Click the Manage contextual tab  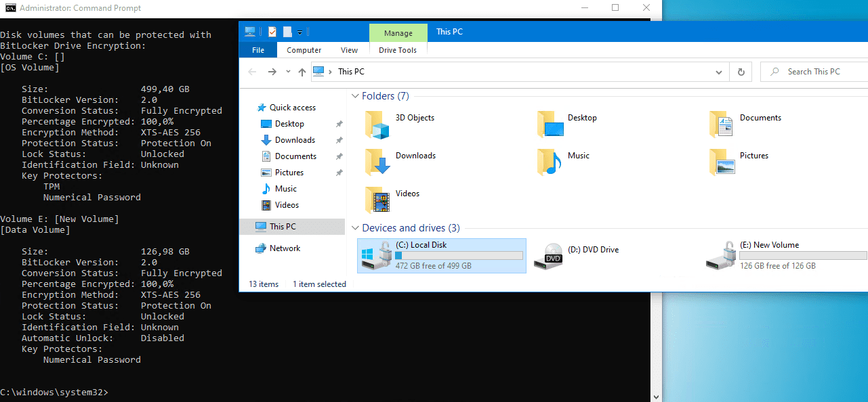point(398,33)
